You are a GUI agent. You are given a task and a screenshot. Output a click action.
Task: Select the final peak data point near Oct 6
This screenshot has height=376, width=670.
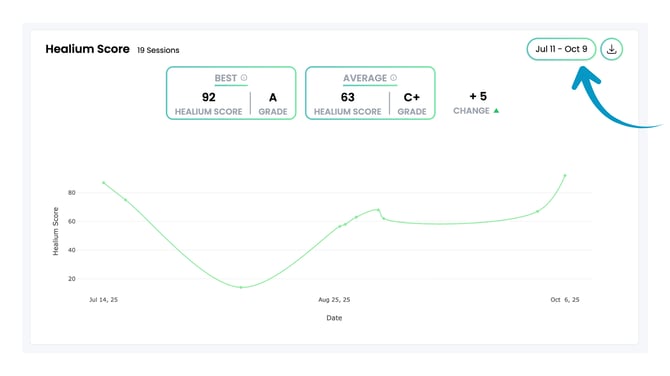pos(565,175)
